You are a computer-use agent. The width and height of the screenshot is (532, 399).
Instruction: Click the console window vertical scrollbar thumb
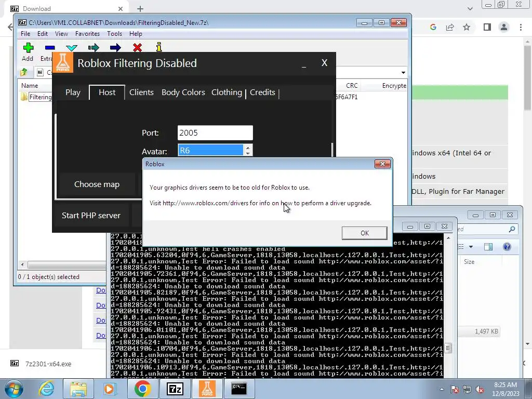[448, 348]
